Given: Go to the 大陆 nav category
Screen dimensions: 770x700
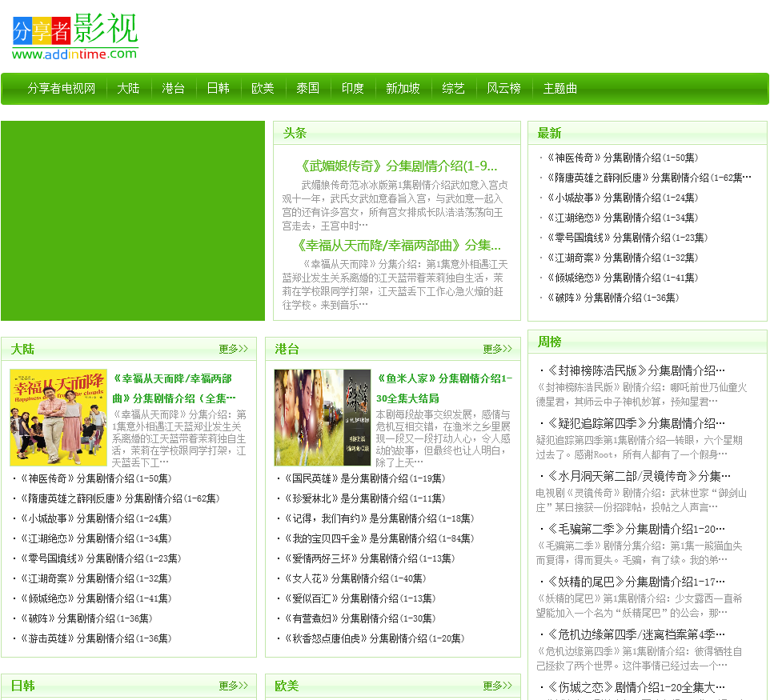Looking at the screenshot, I should tap(128, 88).
